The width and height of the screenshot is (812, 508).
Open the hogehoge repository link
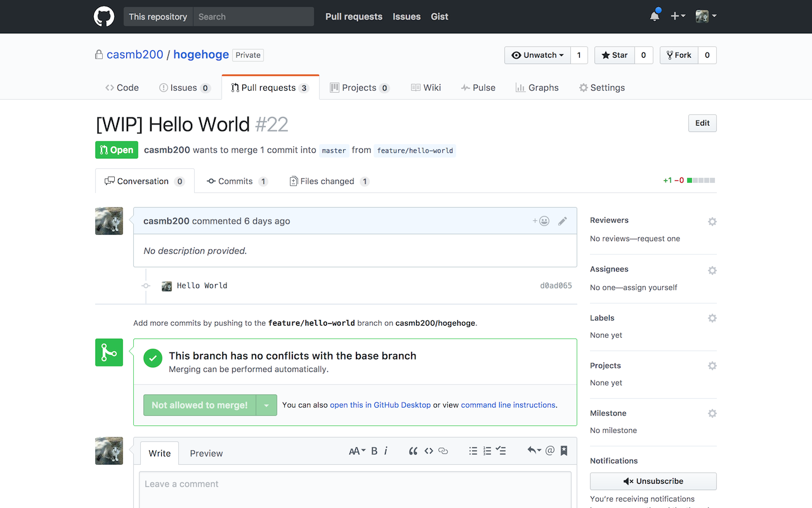[x=201, y=55]
